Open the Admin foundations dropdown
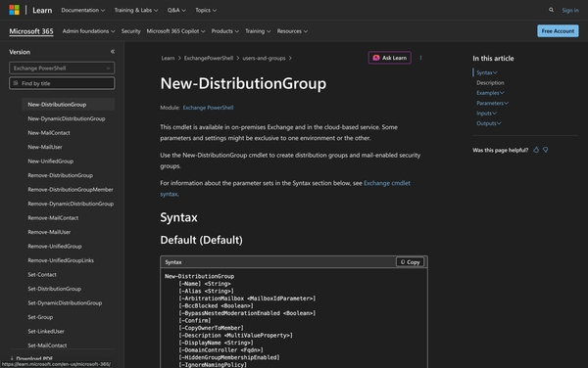This screenshot has height=368, width=588. (x=88, y=31)
